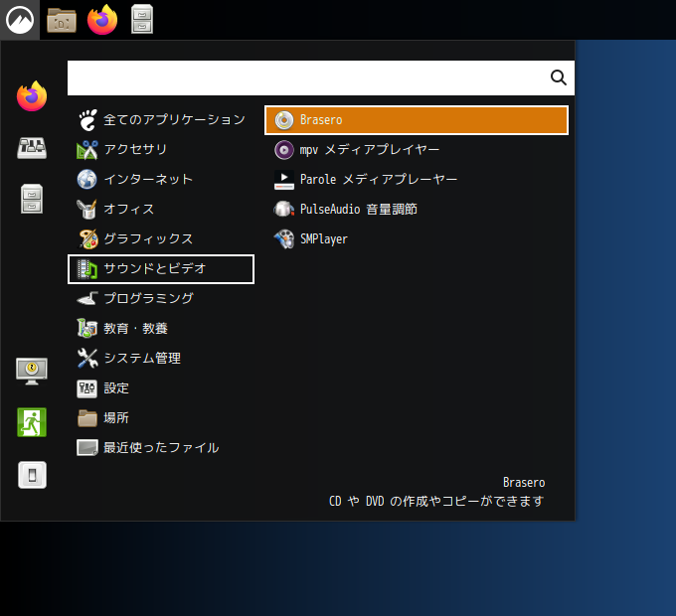Click the film-note icon beside サウンドとビデオ
Screen dimensions: 676x616
point(87,269)
